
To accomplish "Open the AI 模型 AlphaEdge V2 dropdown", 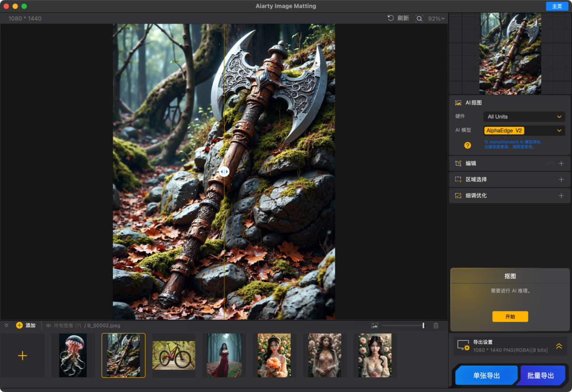I will click(524, 131).
